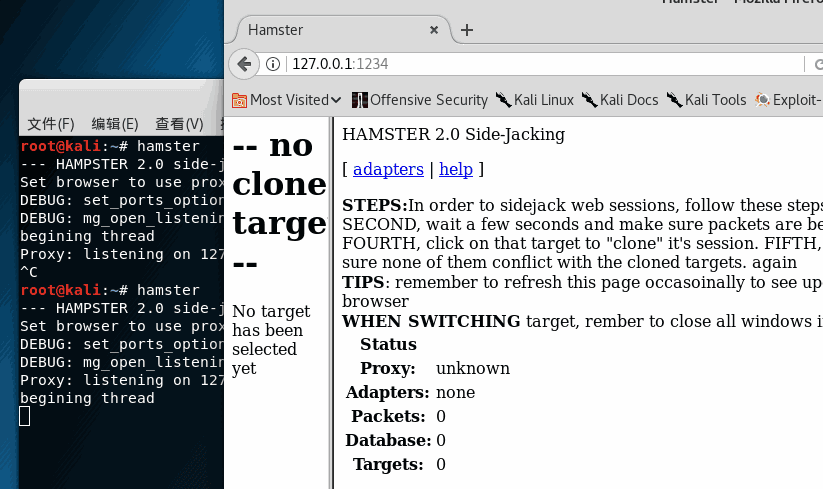
Task: Click the terminal cursor block at the prompt
Action: pyautogui.click(x=25, y=417)
